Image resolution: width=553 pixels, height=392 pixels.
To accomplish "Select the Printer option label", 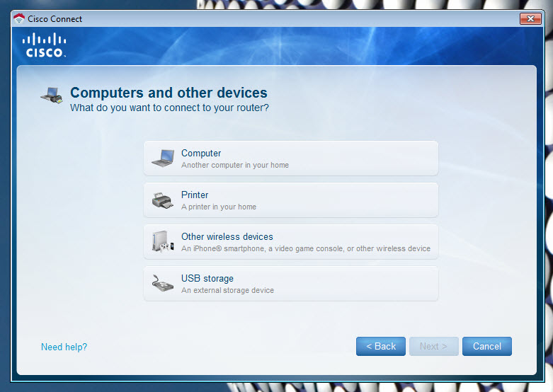I will (x=195, y=195).
